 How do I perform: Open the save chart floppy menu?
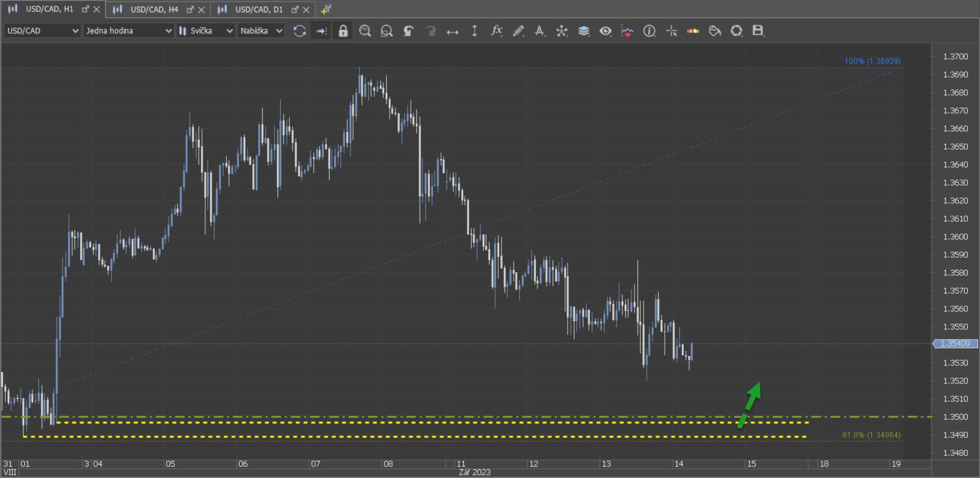[758, 31]
